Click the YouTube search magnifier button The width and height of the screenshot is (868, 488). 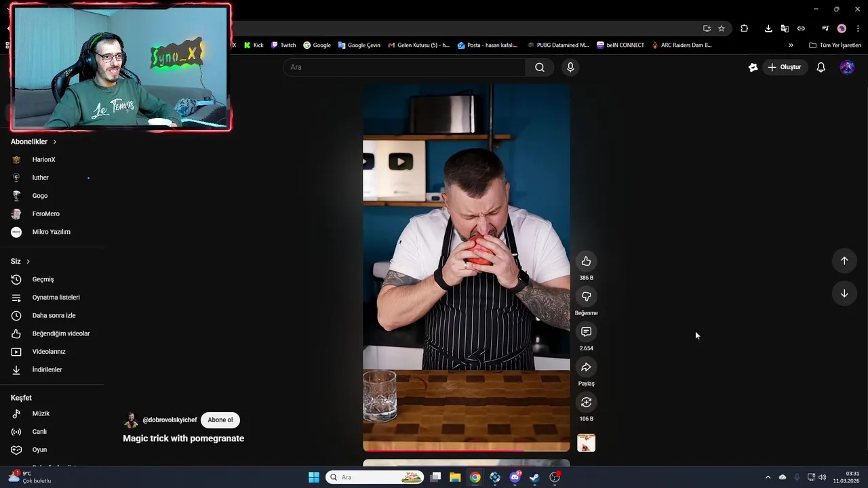click(540, 67)
